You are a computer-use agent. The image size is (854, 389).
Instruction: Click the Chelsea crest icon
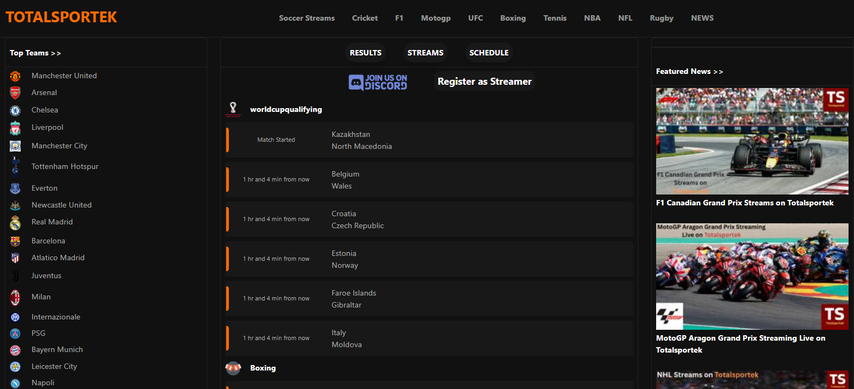point(15,111)
